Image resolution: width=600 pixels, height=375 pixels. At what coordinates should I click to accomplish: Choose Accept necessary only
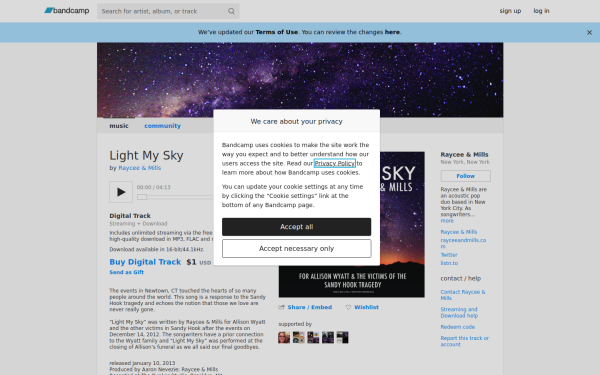[x=297, y=249]
